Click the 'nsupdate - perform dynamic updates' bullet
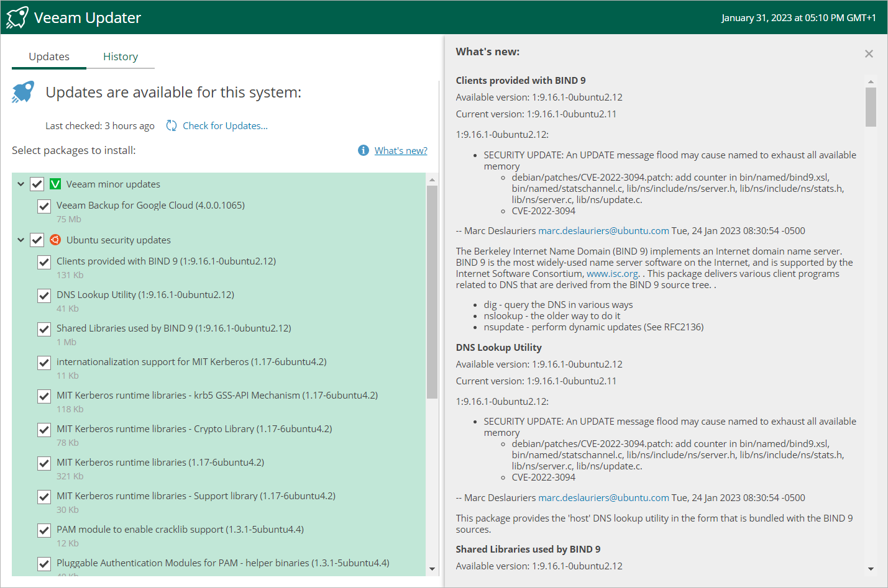The image size is (888, 588). [x=593, y=327]
